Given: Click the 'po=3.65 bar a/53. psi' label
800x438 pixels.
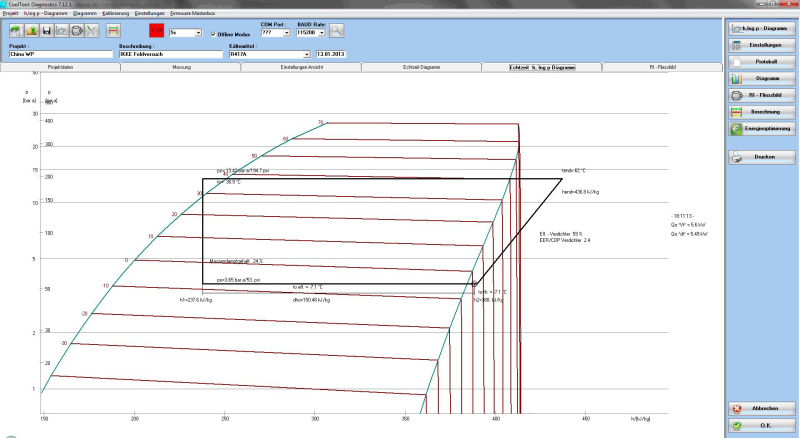Looking at the screenshot, I should pyautogui.click(x=238, y=280).
